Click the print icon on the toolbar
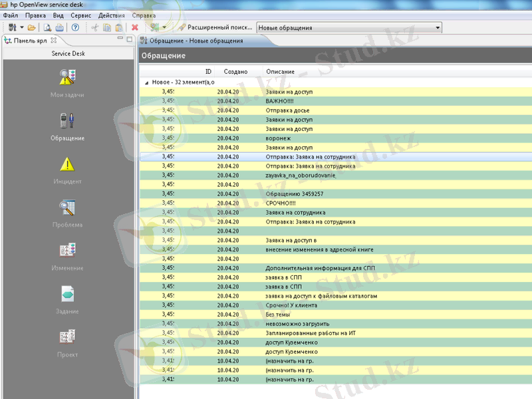532x399 pixels. tap(60, 27)
